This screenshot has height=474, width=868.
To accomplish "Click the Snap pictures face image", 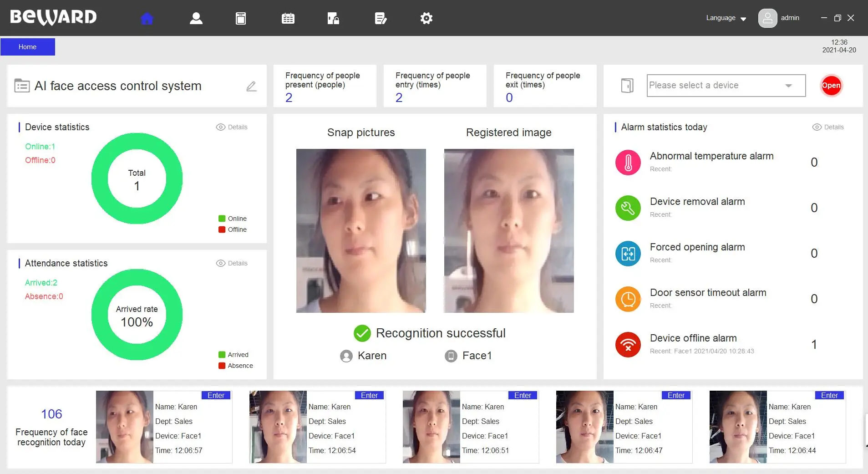I will [x=361, y=231].
